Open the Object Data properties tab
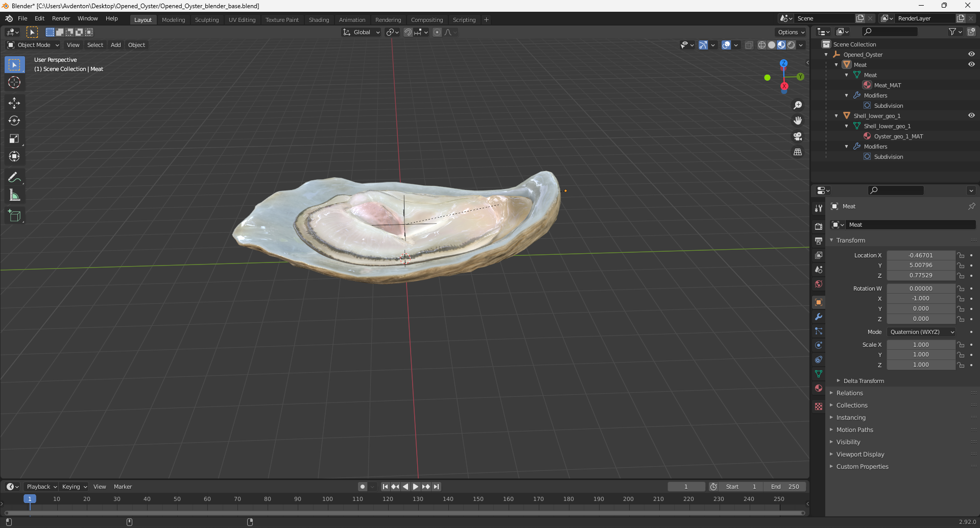This screenshot has height=528, width=980. coord(819,374)
